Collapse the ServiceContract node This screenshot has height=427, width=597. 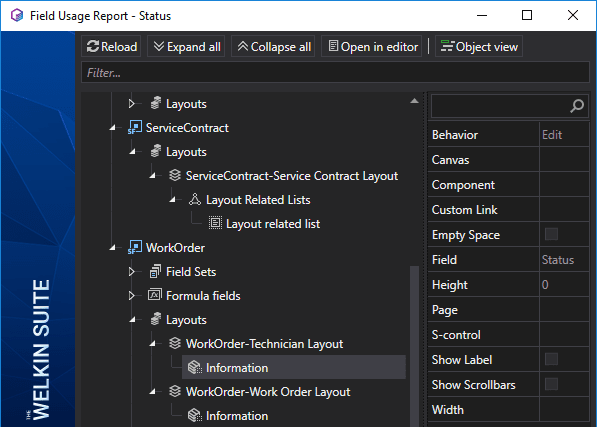click(x=112, y=128)
